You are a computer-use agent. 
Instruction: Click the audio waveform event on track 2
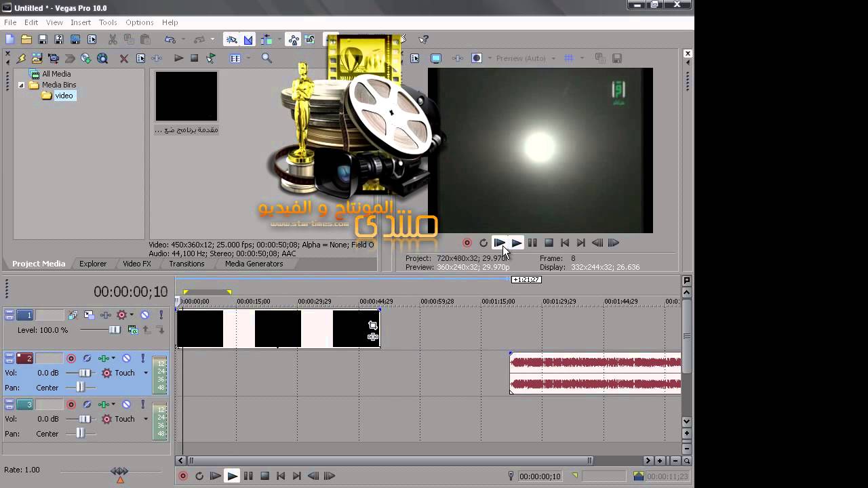[x=595, y=373]
